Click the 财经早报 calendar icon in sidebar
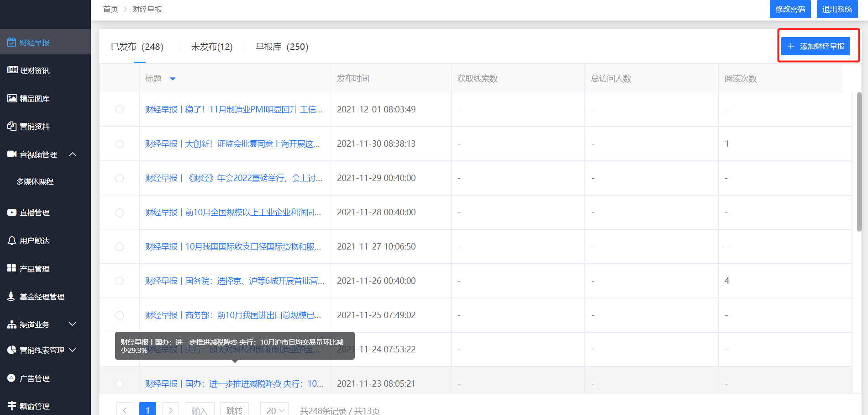 tap(12, 42)
